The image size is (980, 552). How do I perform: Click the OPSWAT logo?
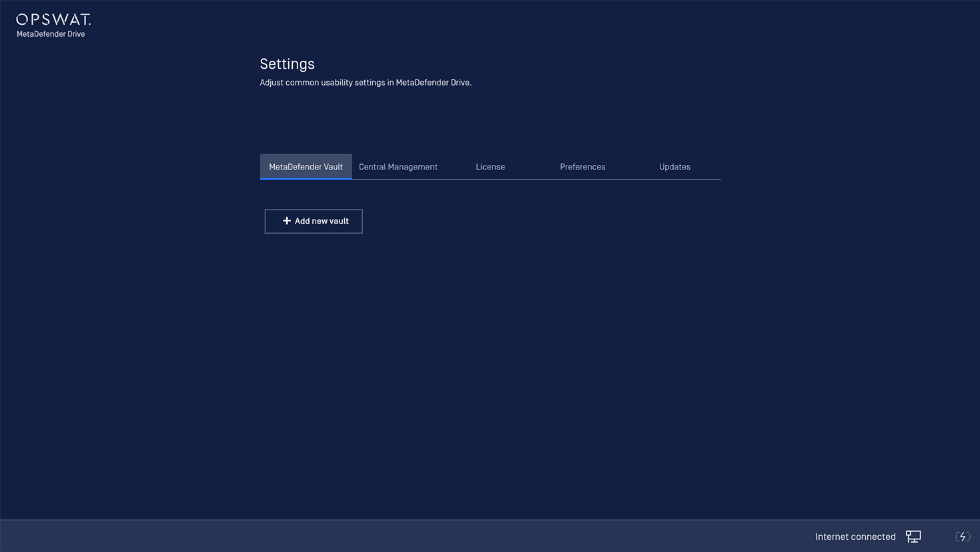[53, 19]
